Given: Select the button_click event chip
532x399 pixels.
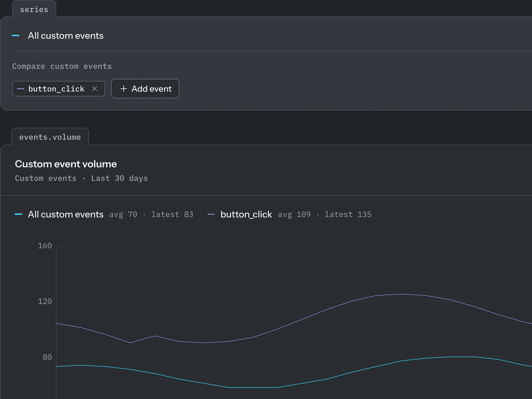Looking at the screenshot, I should click(59, 89).
